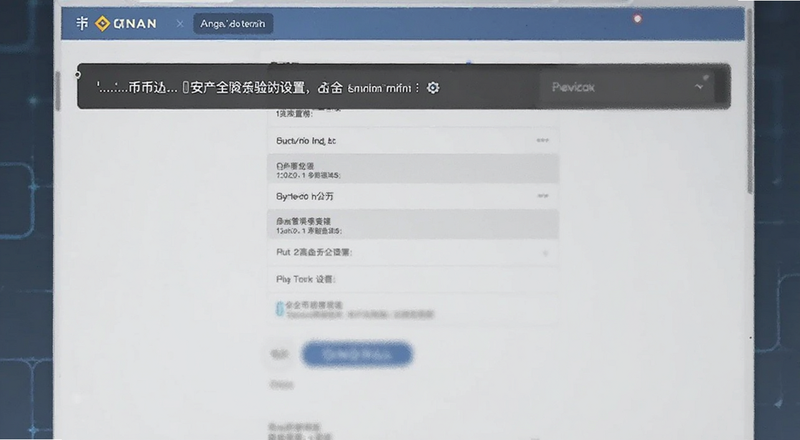Select the 'Byrledo' row
The image size is (800, 440).
point(413,196)
